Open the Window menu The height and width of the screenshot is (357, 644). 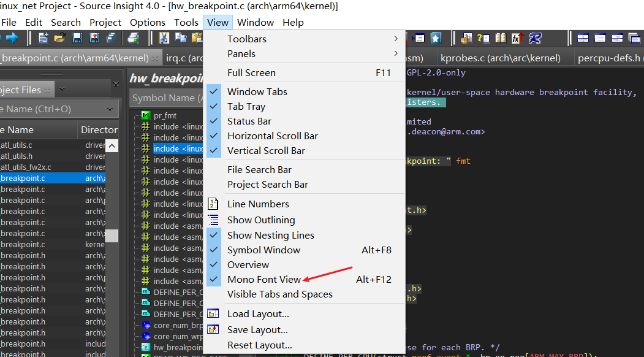tap(256, 23)
